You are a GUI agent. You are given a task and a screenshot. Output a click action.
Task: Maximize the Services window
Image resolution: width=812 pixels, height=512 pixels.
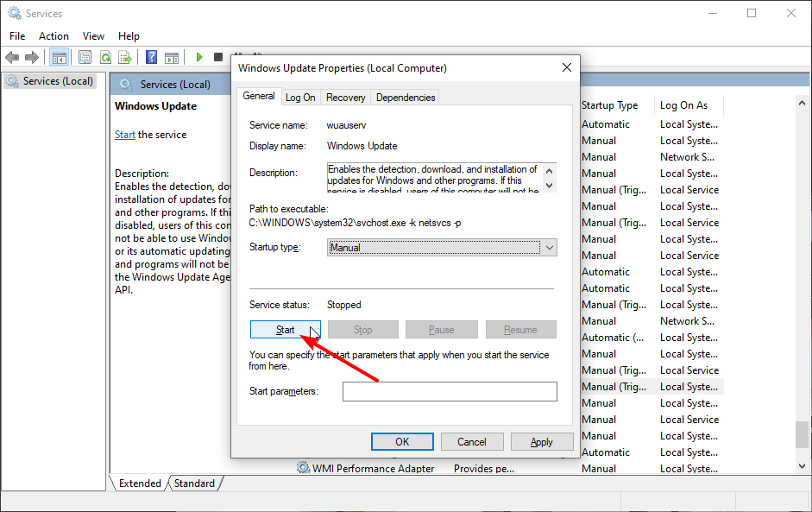pos(752,13)
